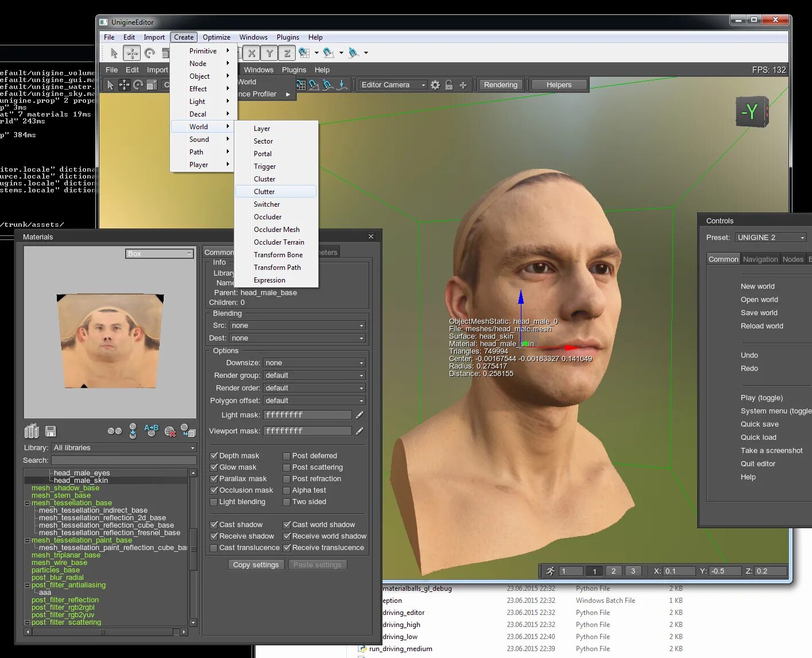Activate the translate tool in top toolbar
Screen dimensions: 812x658
pyautogui.click(x=132, y=53)
